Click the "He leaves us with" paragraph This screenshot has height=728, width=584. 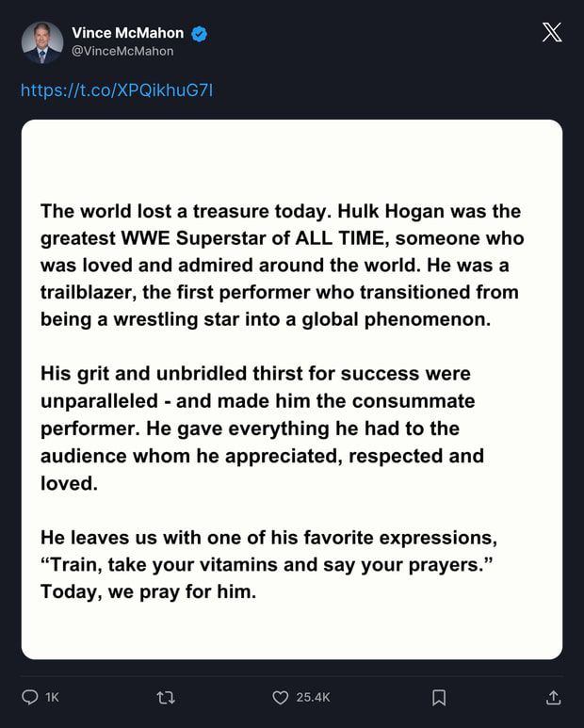268,564
